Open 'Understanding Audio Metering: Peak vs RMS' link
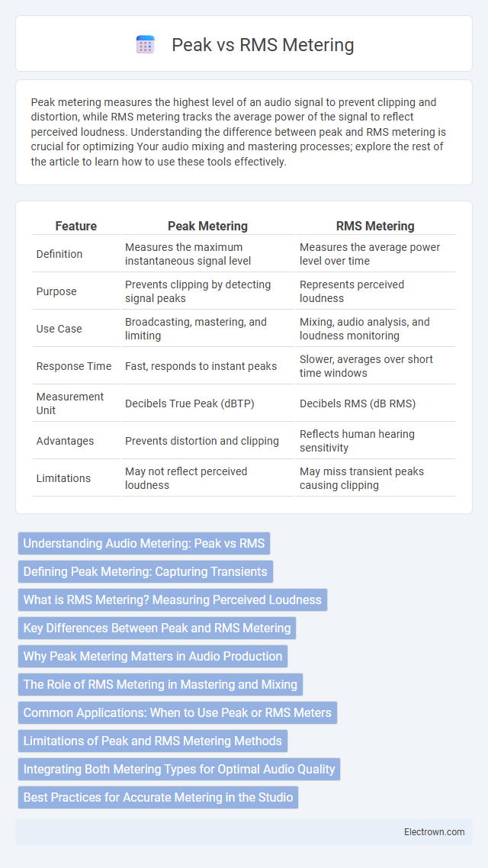 pos(144,544)
